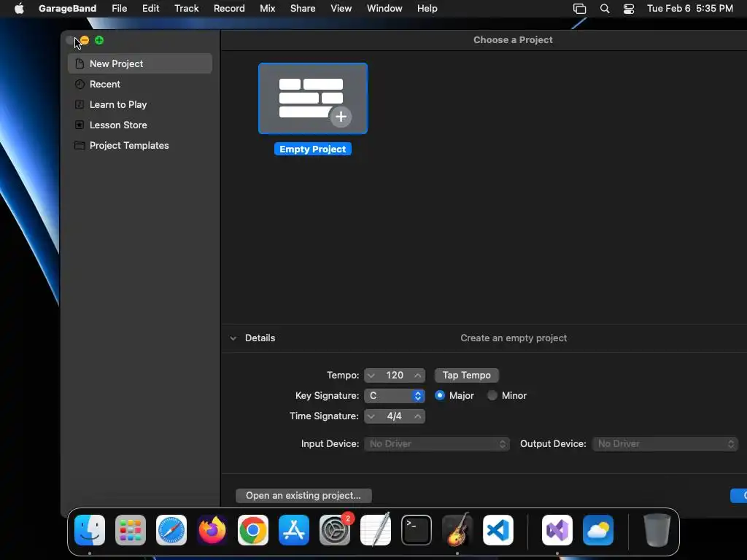Open the Weather cloud app in Dock
This screenshot has width=747, height=560.
[x=598, y=530]
